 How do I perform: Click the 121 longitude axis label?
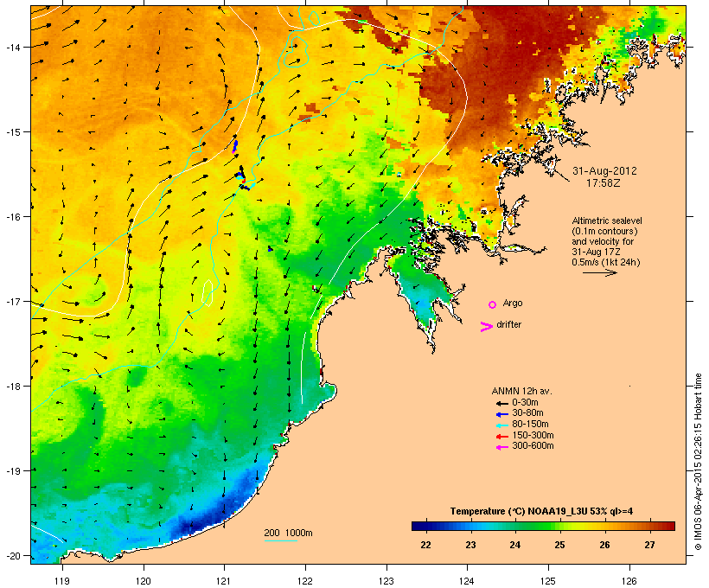(x=224, y=581)
